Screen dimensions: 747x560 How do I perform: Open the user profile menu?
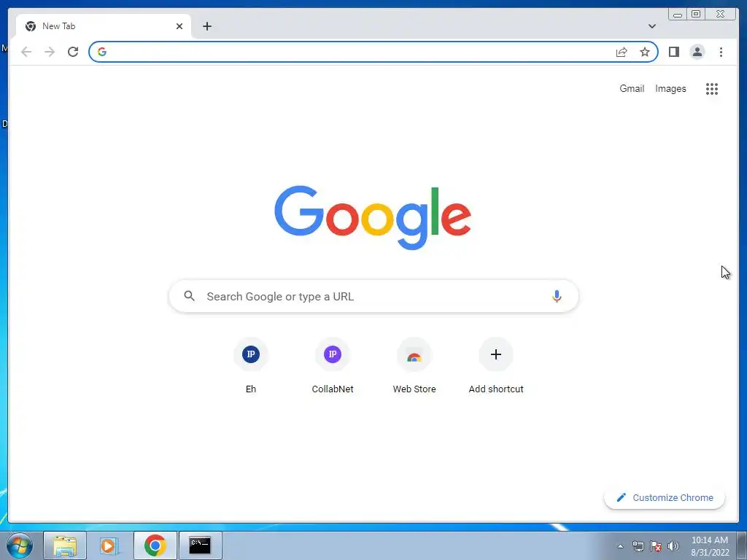pyautogui.click(x=697, y=52)
